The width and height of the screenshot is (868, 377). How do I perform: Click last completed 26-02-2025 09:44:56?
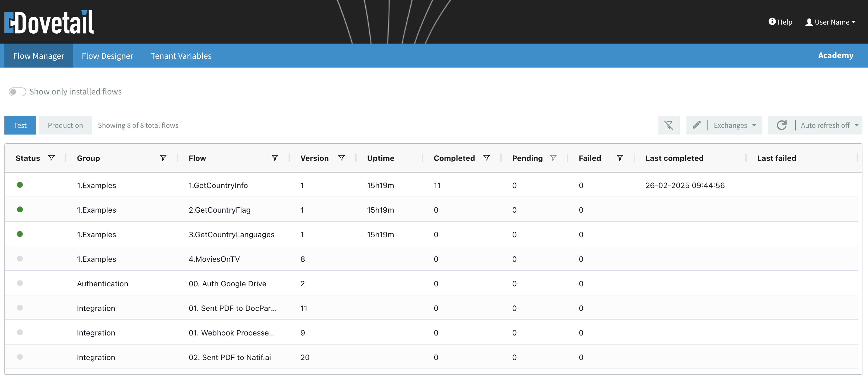pos(685,185)
